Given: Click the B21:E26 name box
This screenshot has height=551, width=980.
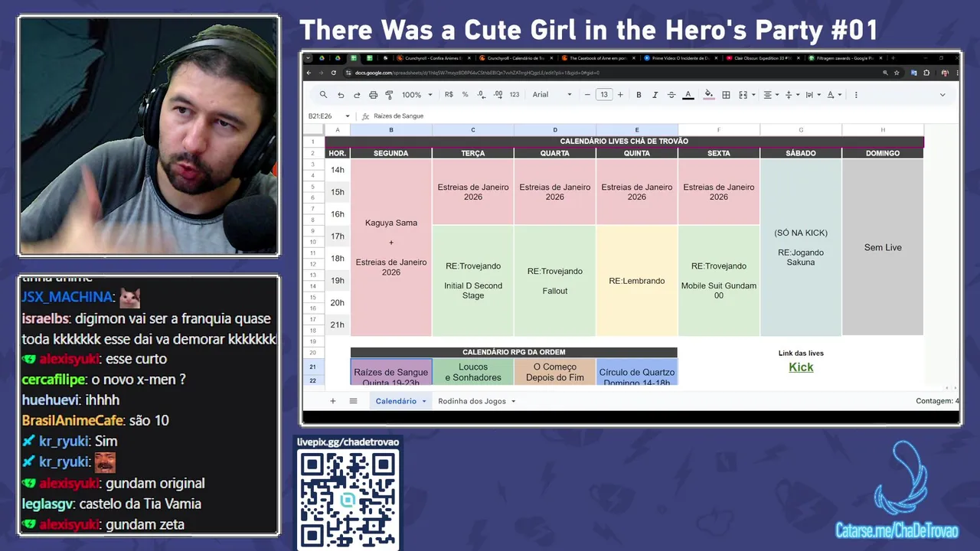Looking at the screenshot, I should click(x=329, y=116).
